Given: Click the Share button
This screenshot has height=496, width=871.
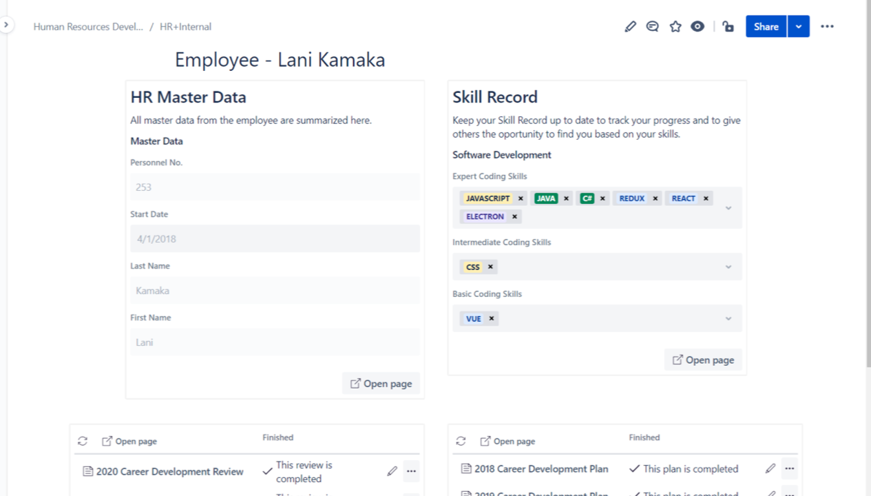Looking at the screenshot, I should 766,27.
